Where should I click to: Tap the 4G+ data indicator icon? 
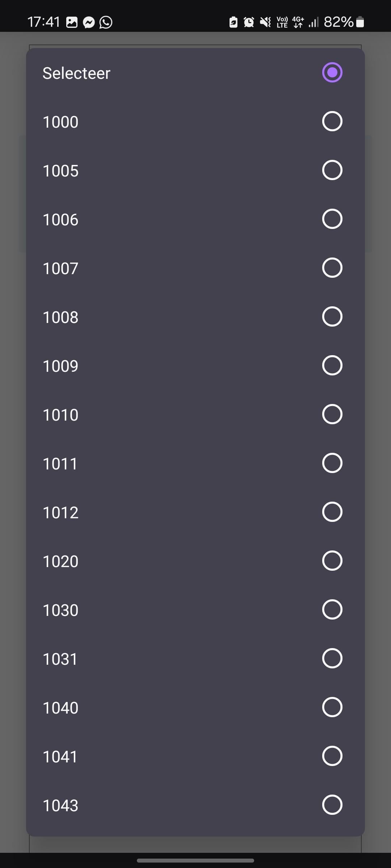(298, 22)
